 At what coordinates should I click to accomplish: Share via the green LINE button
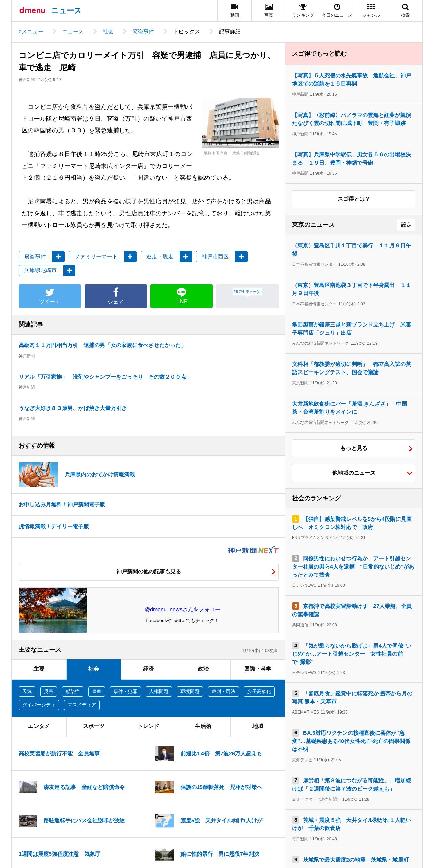point(182,296)
